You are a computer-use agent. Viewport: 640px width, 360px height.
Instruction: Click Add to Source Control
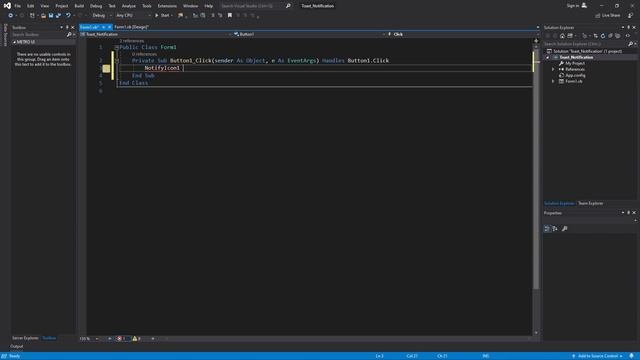(597, 356)
